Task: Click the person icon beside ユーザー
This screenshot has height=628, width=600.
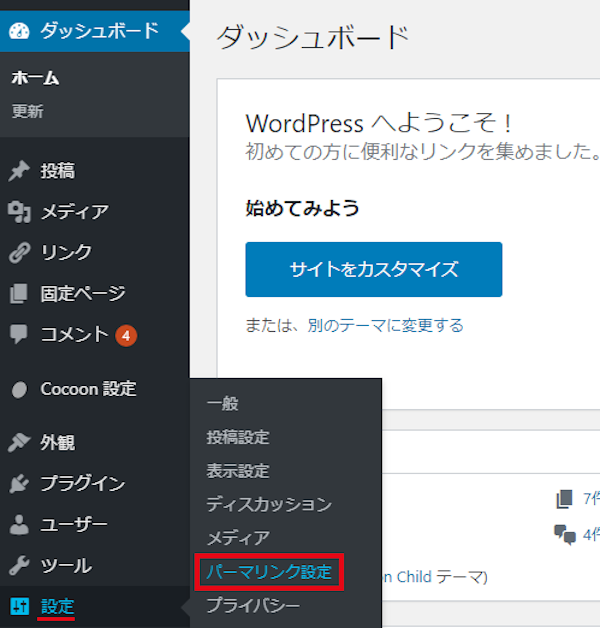Action: pyautogui.click(x=19, y=524)
